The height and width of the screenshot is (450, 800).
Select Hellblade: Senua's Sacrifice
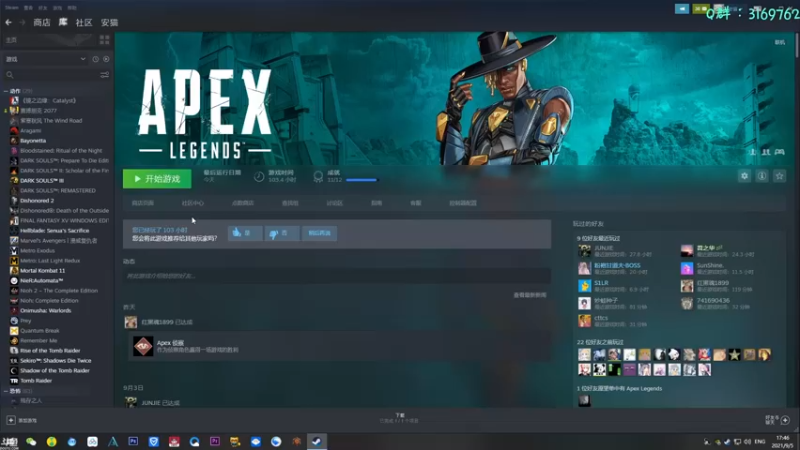(x=55, y=231)
